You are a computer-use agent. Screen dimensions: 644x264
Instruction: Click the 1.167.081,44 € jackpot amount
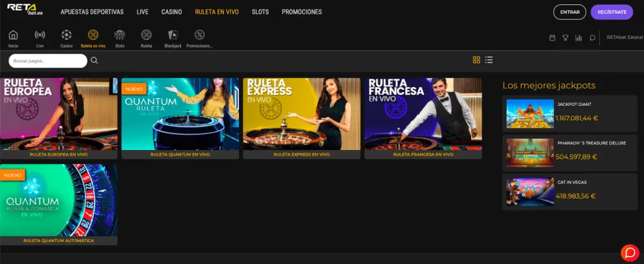tap(577, 118)
